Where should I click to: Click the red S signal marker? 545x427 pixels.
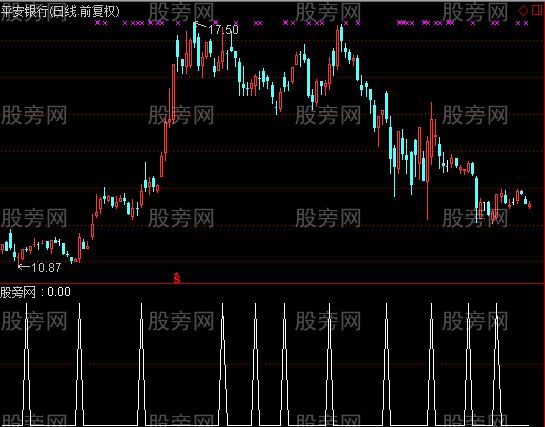177,278
